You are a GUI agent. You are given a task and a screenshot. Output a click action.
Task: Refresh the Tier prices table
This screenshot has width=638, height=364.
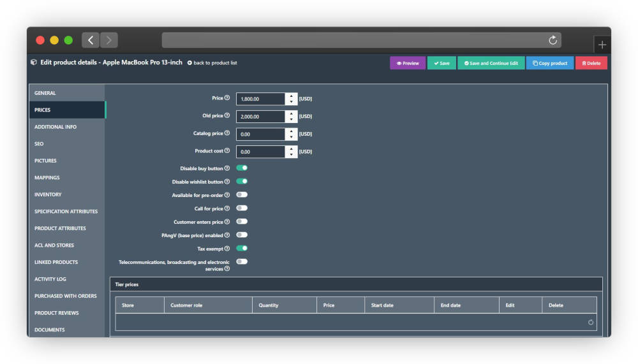590,323
